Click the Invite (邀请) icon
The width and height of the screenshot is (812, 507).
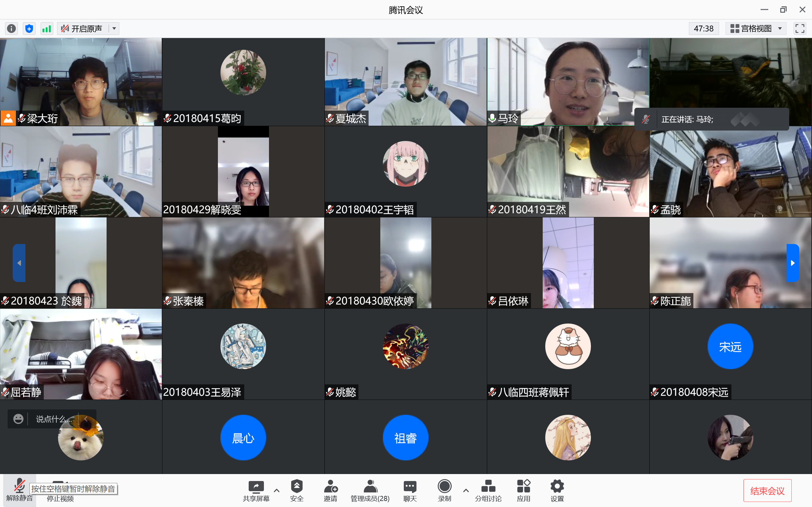point(331,490)
